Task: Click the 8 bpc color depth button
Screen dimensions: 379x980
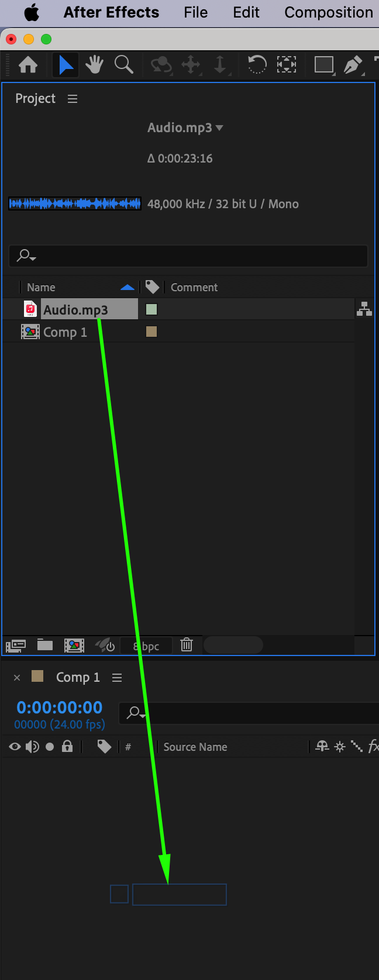Action: point(146,646)
